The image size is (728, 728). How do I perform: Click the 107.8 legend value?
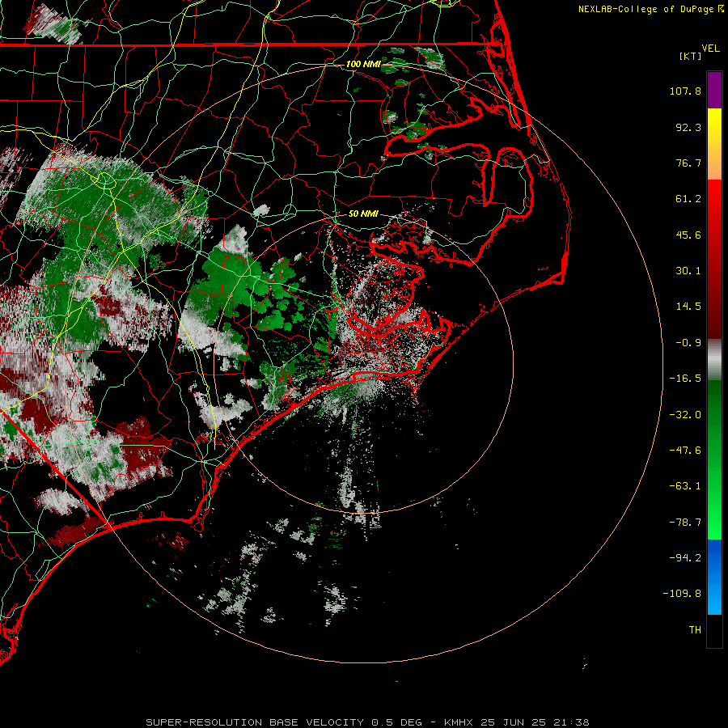(x=685, y=91)
